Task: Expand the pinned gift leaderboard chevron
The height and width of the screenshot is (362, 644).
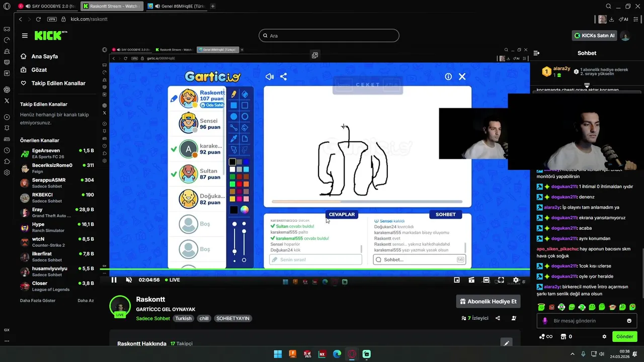Action: pos(587,85)
